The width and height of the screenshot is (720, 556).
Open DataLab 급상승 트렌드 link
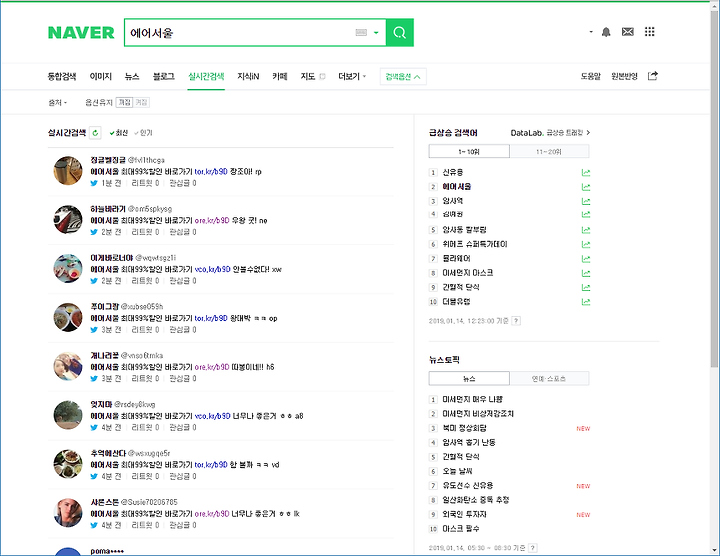coord(550,133)
